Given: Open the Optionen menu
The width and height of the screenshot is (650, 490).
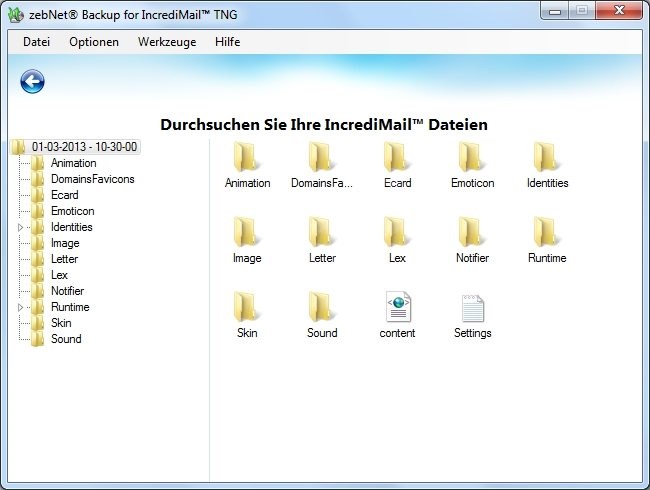Looking at the screenshot, I should point(94,42).
